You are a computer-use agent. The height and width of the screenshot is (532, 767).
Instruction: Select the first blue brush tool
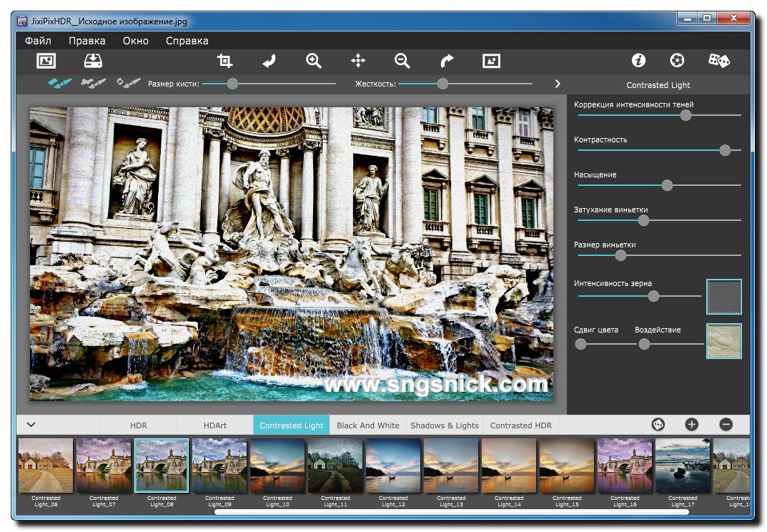pos(59,83)
